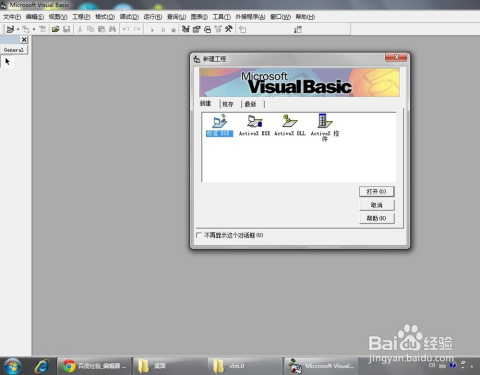Open the 运行(R) menu

[x=153, y=17]
